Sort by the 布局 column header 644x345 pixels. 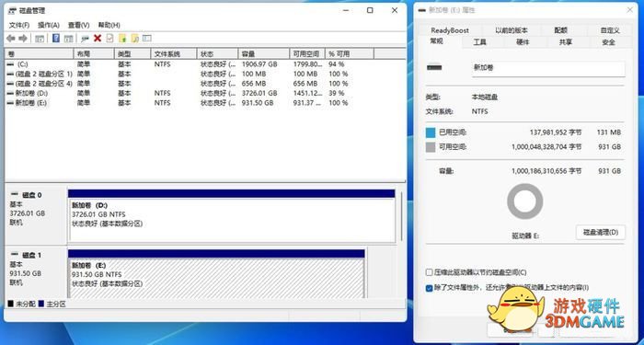[94, 53]
